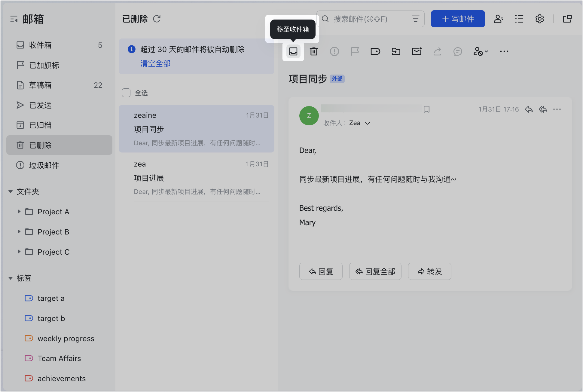Screen dimensions: 583x392
Task: Click the 写邮件 compose button
Action: click(x=458, y=19)
